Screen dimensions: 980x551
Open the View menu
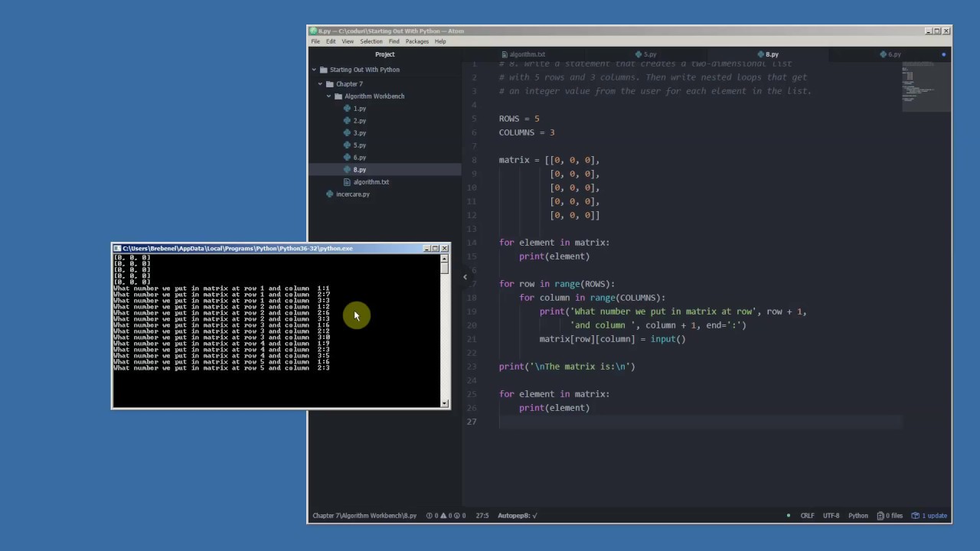[348, 41]
